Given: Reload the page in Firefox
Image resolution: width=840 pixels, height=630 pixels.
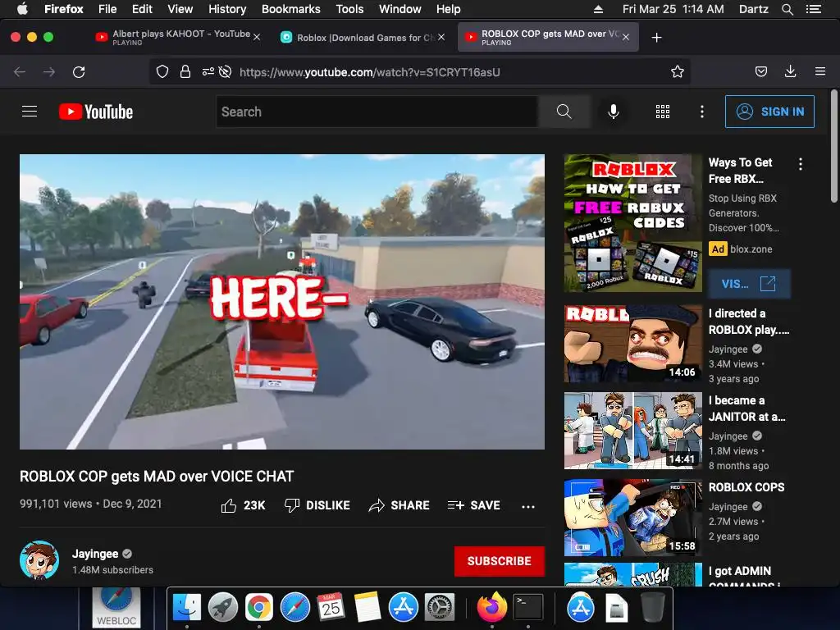Looking at the screenshot, I should tap(79, 72).
